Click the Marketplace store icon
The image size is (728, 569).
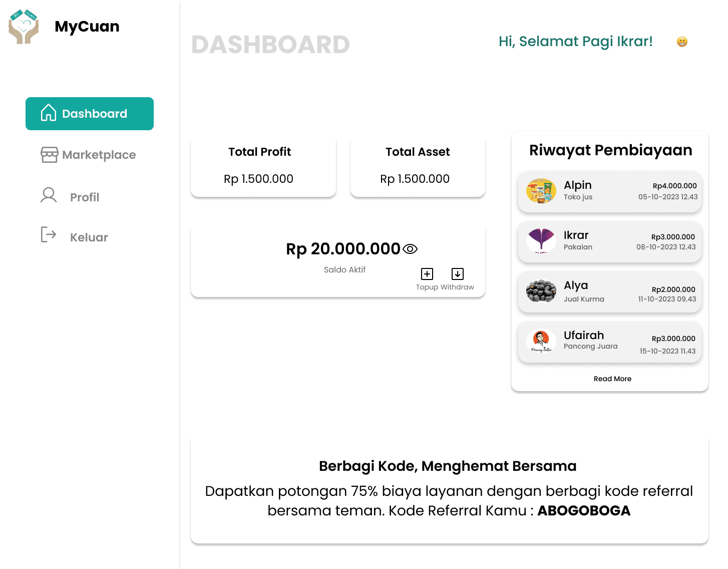pos(49,155)
